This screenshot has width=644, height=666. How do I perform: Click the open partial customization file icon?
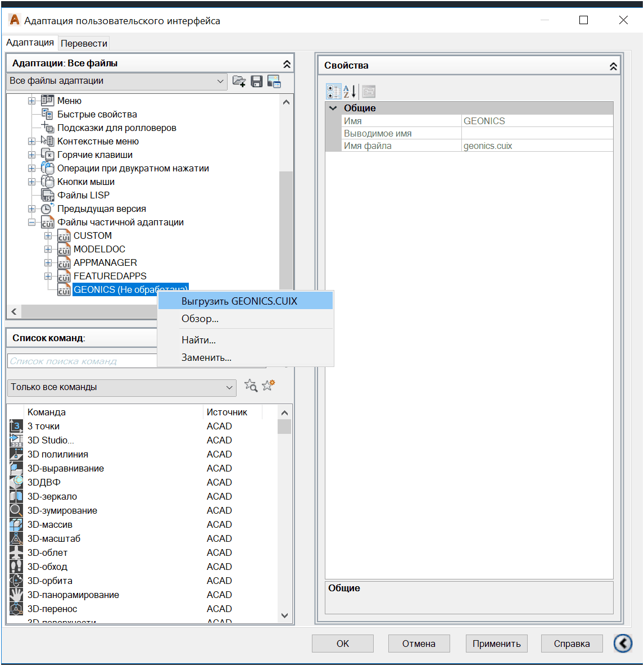click(239, 81)
